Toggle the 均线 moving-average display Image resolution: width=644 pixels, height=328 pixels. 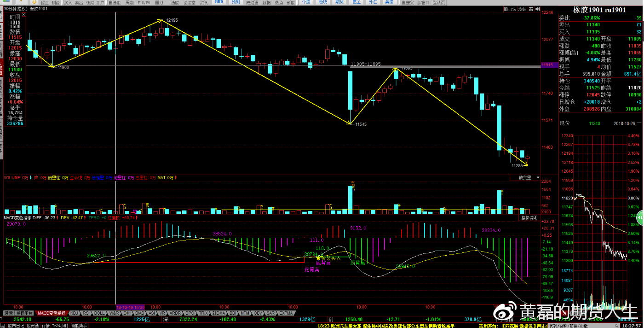pyautogui.click(x=522, y=9)
